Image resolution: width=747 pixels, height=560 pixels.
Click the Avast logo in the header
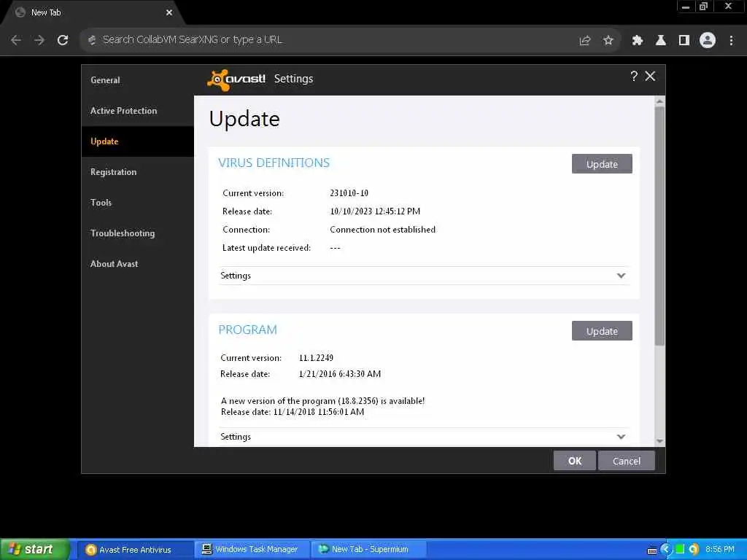point(236,79)
